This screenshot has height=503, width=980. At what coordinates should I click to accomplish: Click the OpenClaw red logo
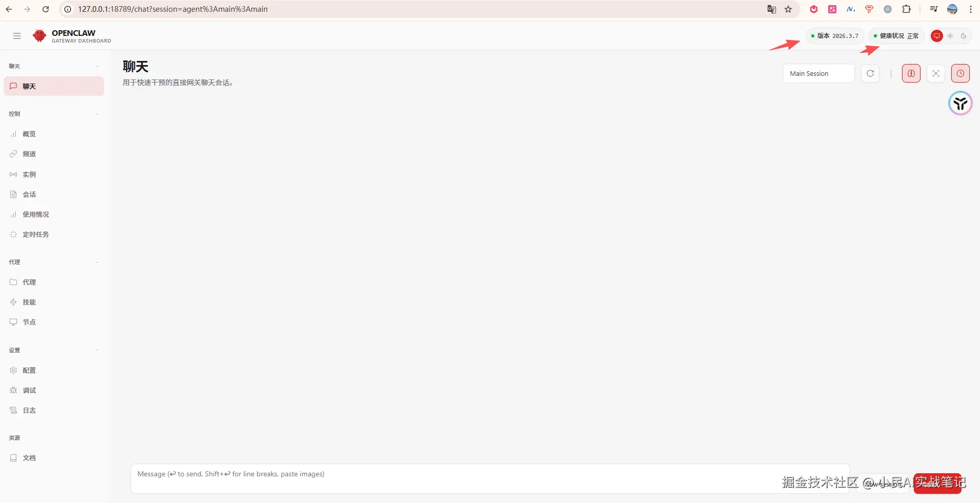tap(39, 36)
